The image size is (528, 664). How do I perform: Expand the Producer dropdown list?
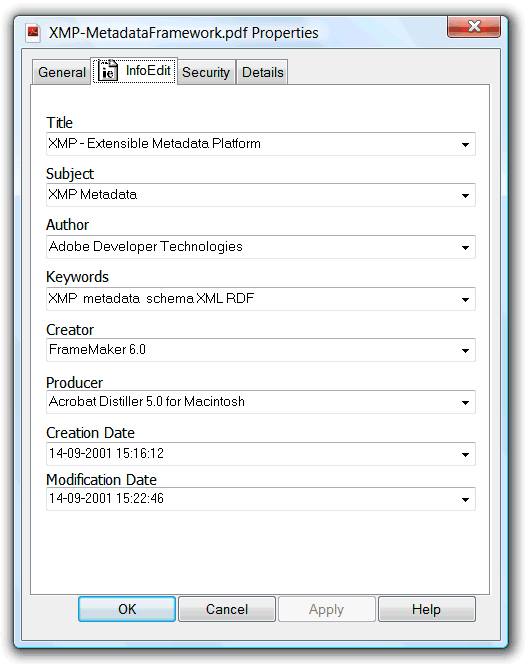point(465,403)
